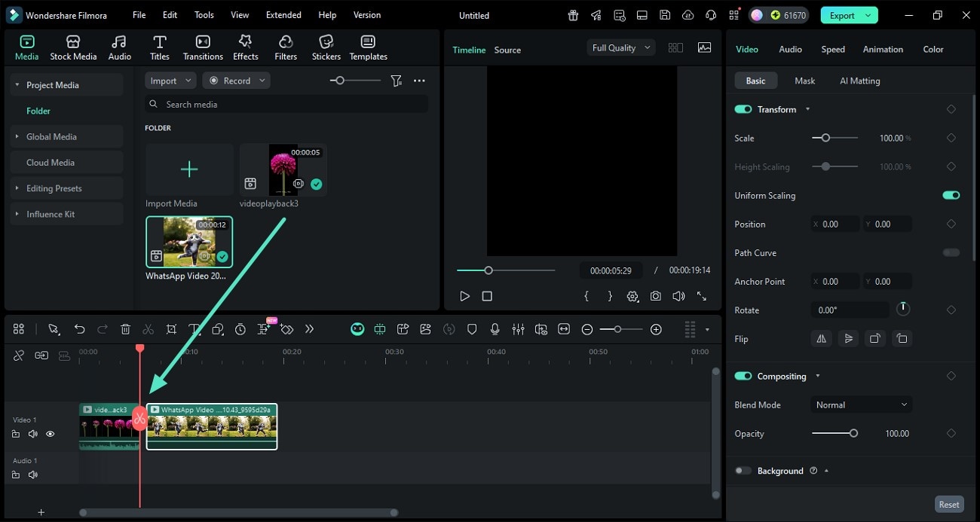Hide the Video 1 track with eye icon

(50, 434)
